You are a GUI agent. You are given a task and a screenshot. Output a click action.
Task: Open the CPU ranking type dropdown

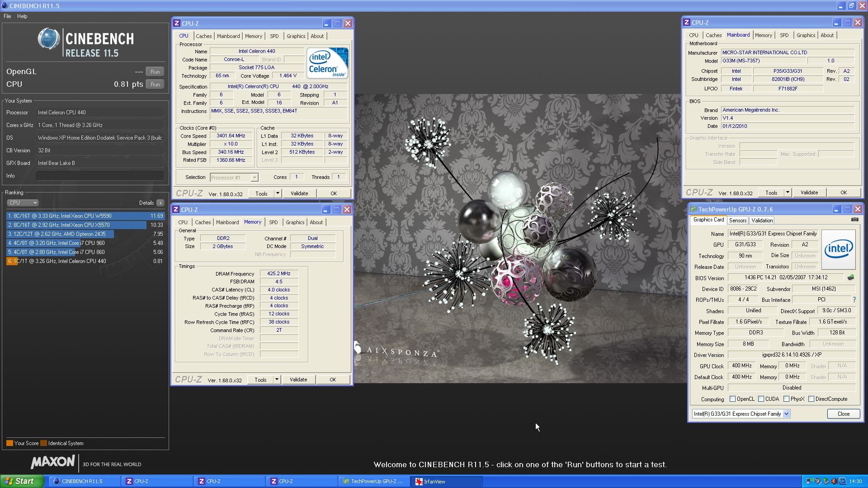click(23, 203)
